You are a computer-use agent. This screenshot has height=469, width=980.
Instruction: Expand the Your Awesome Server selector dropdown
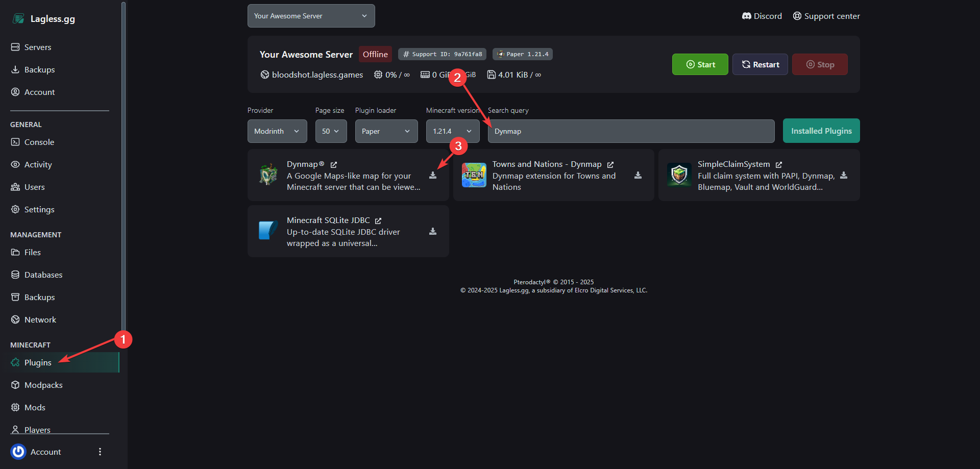coord(311,16)
